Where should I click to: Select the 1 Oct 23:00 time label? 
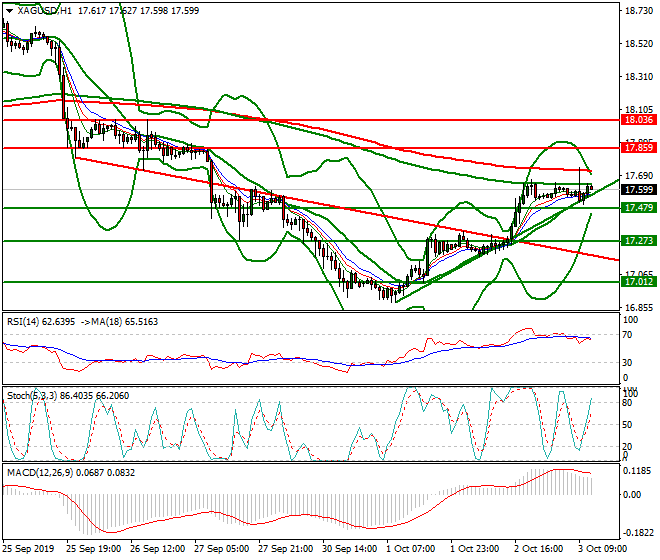tap(475, 549)
